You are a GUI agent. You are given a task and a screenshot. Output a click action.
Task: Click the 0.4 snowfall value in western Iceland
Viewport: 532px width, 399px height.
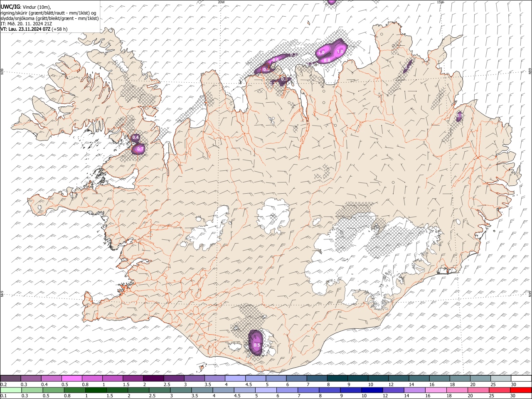coord(135,138)
